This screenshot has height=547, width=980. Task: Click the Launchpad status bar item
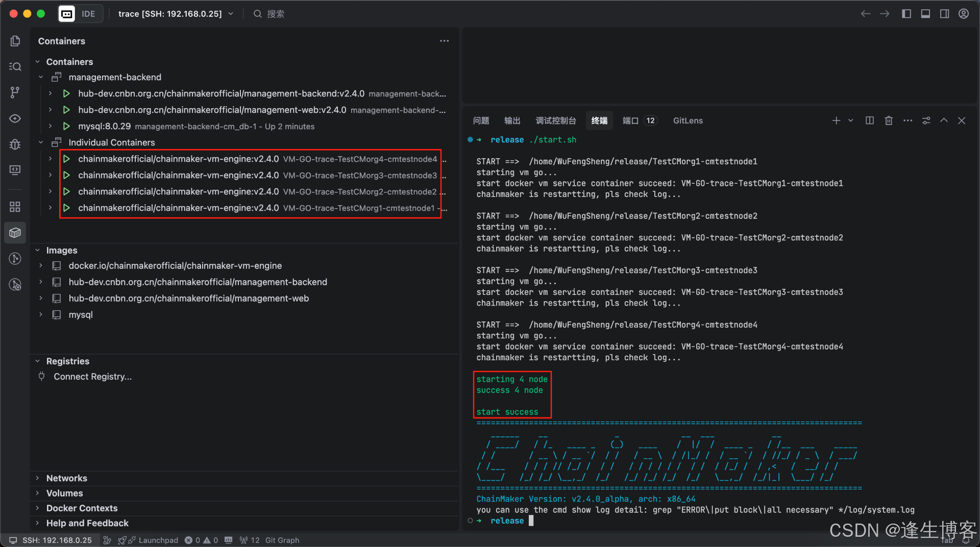148,540
